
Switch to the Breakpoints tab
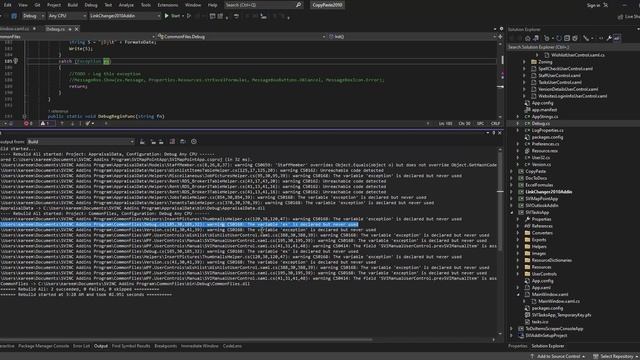pos(165,346)
